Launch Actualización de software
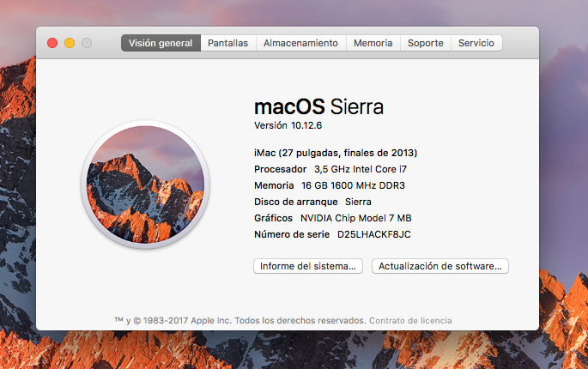Image resolution: width=588 pixels, height=369 pixels. tap(439, 266)
